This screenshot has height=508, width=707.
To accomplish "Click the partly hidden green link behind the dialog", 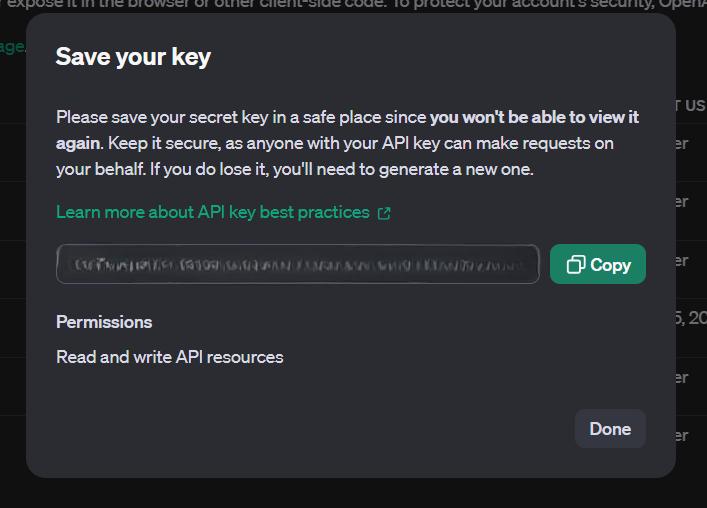I will click(12, 47).
